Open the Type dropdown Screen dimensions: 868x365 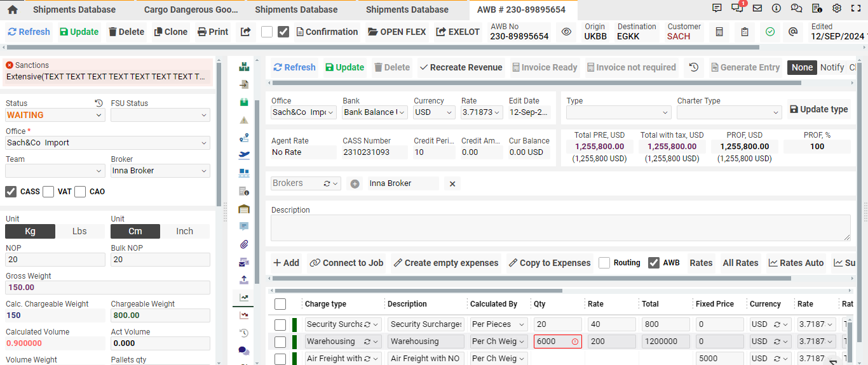(x=618, y=112)
